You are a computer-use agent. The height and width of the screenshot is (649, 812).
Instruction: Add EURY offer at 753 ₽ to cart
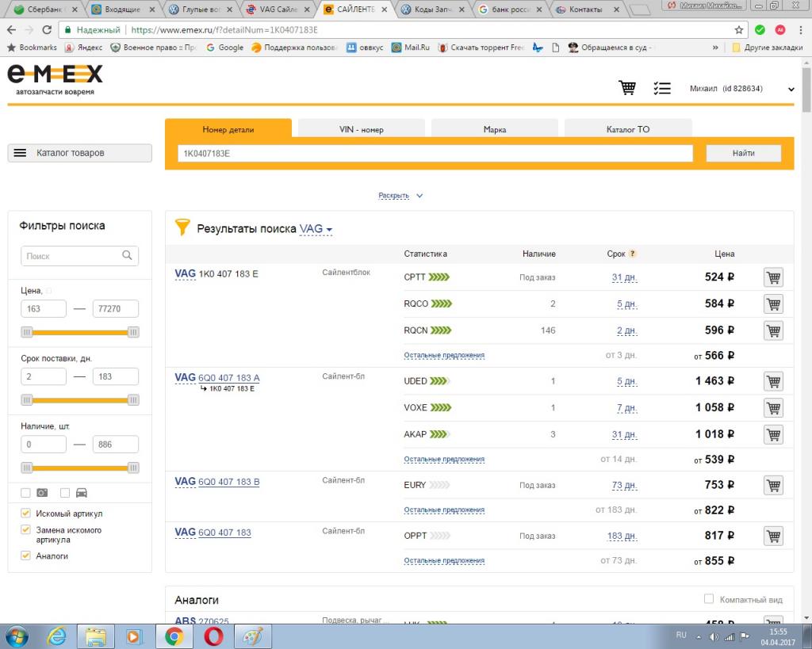pos(773,486)
